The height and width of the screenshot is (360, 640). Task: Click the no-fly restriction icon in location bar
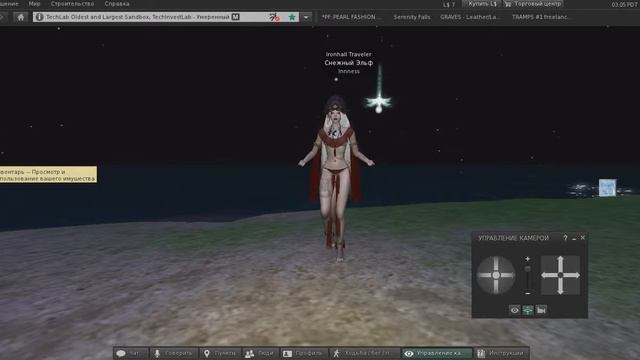274,17
